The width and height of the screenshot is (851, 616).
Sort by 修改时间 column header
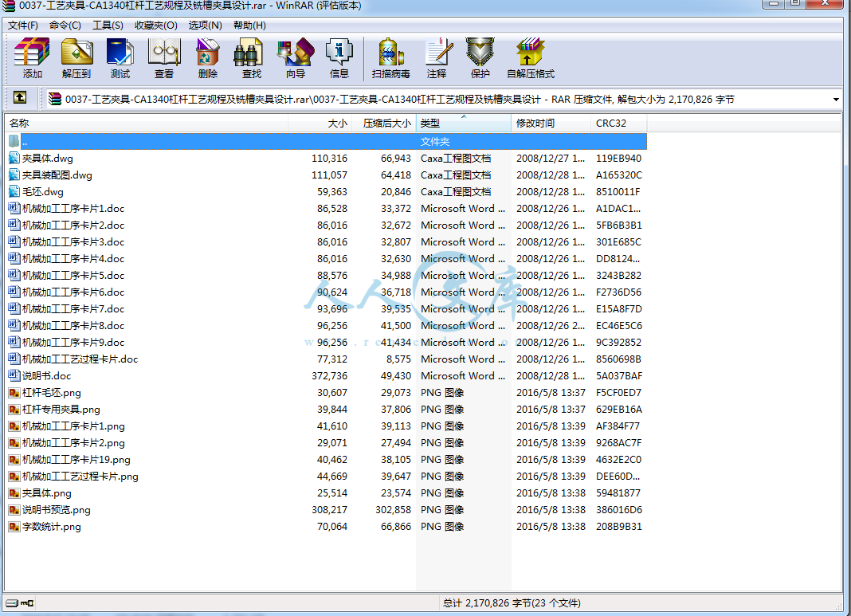[551, 124]
